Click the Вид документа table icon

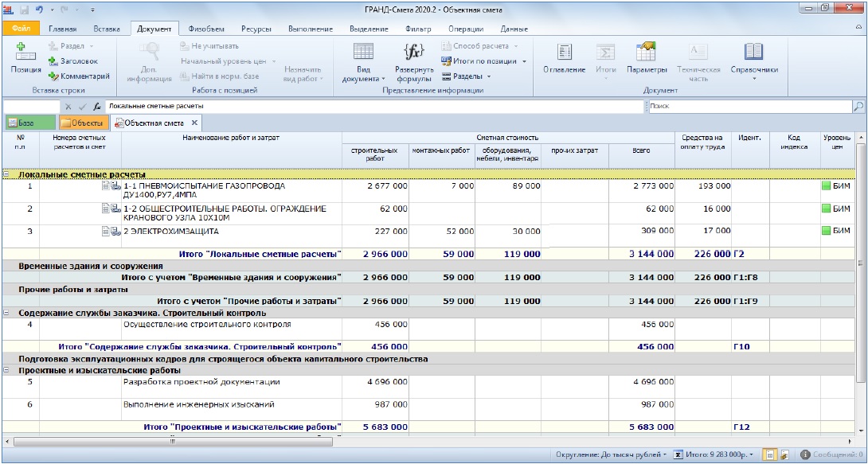click(x=363, y=52)
